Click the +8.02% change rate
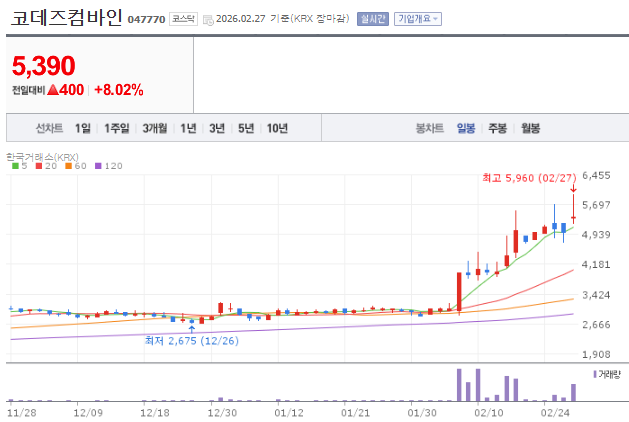The image size is (629, 422). tap(119, 90)
